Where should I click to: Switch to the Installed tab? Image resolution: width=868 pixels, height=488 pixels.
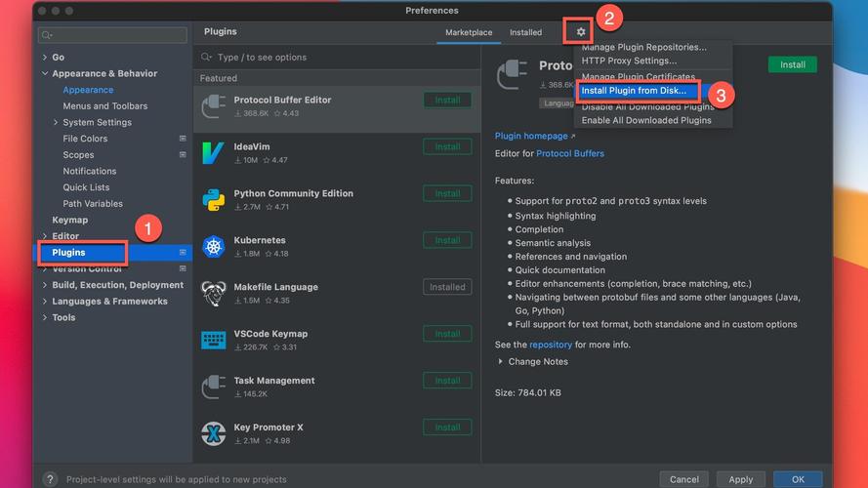coord(525,32)
